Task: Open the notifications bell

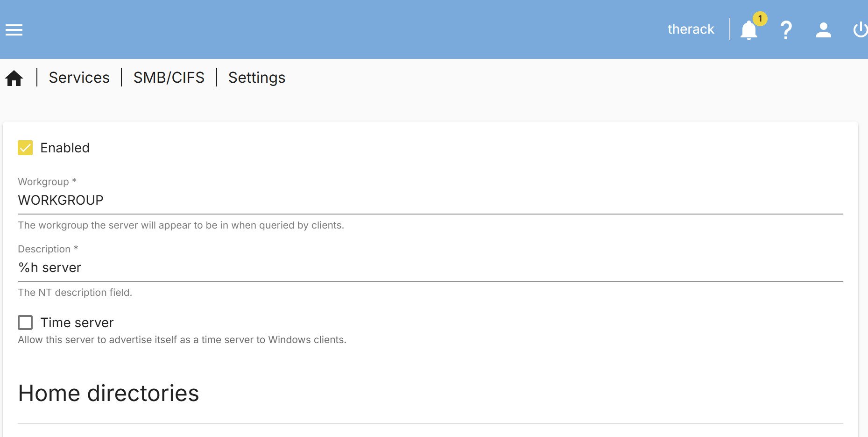Action: click(748, 30)
